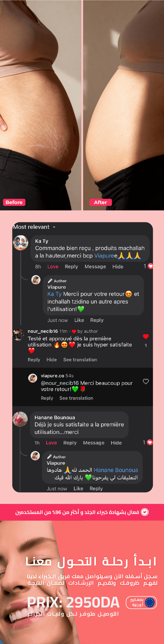Screen dimensions: 164x644
Task: Click heart reaction on Ka Ty's comment
Action: pyautogui.click(x=150, y=266)
